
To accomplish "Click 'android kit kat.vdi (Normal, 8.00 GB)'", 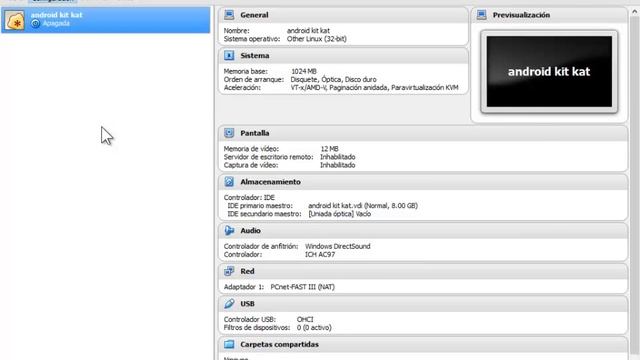I will pyautogui.click(x=363, y=206).
